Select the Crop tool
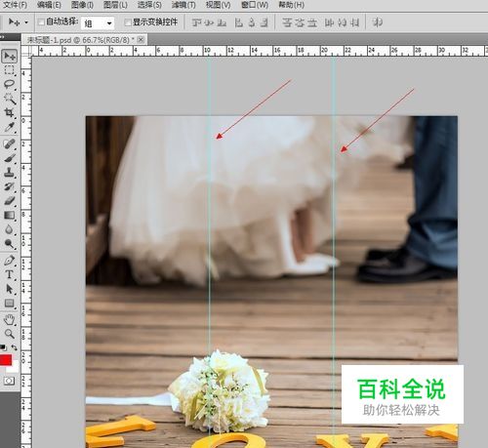This screenshot has height=448, width=488. (9, 113)
